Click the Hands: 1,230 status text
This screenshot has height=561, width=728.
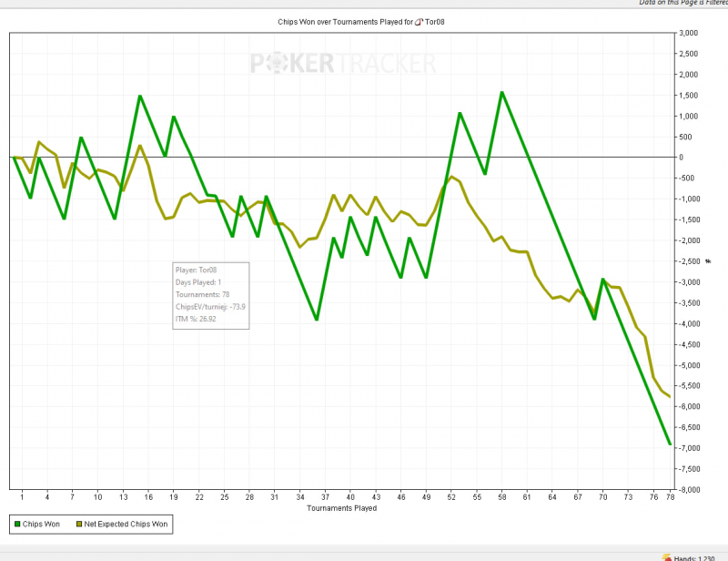coord(700,556)
